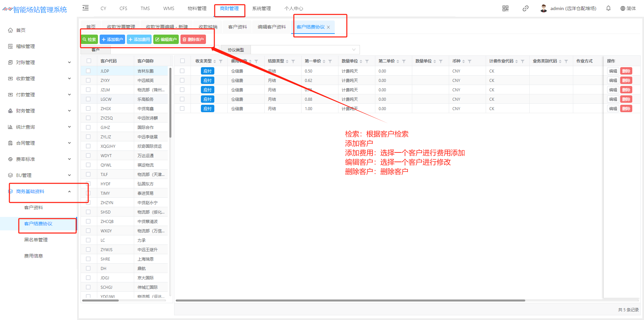This screenshot has height=320, width=644.
Task: Check the box for customer JLDP
Action: (88, 71)
